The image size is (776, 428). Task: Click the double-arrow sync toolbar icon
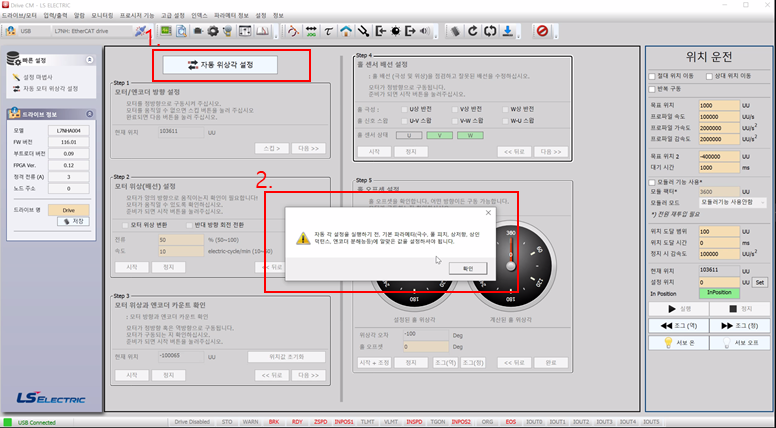[x=490, y=31]
